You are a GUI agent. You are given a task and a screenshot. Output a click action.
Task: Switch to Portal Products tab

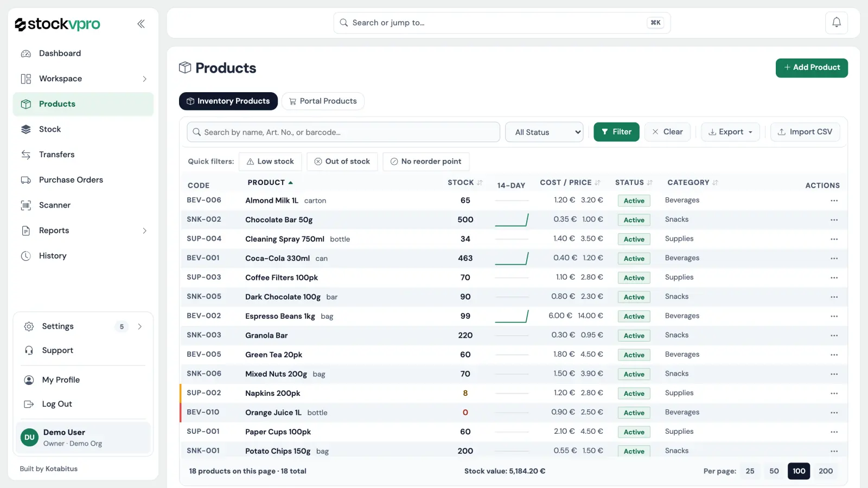[x=323, y=101]
